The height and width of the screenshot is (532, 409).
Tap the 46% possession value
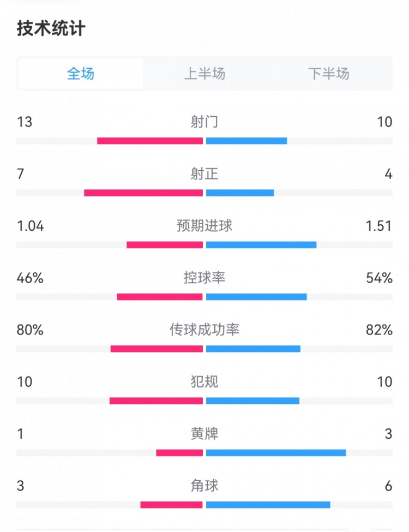click(30, 278)
